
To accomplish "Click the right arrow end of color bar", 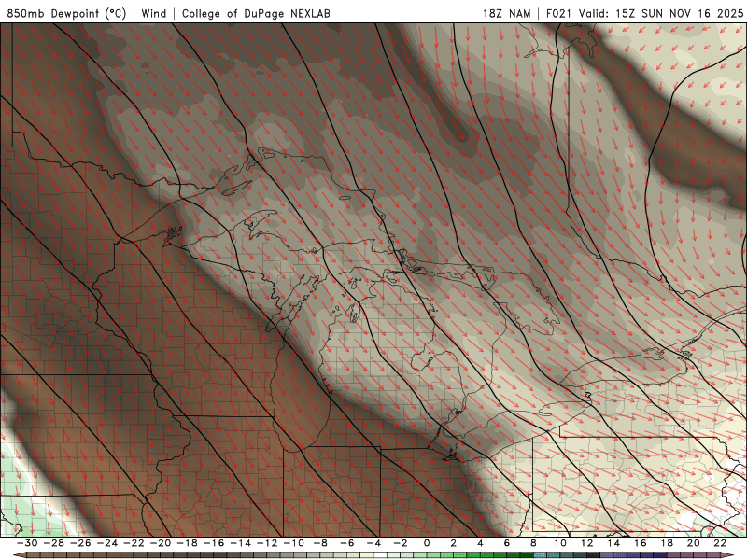I will click(x=728, y=555).
